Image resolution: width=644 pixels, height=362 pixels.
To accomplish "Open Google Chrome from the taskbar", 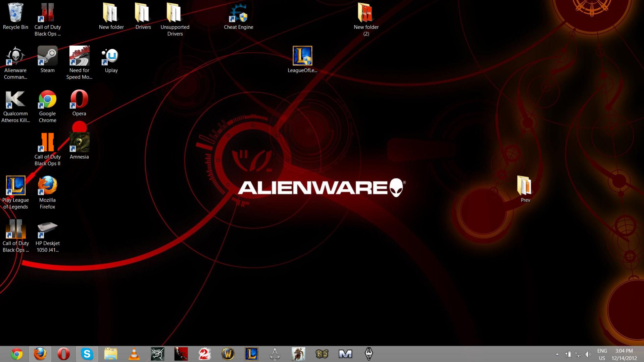I will (17, 354).
